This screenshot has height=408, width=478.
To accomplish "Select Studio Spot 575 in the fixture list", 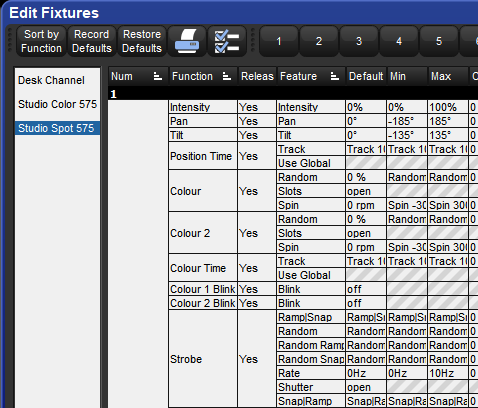I will tap(57, 128).
